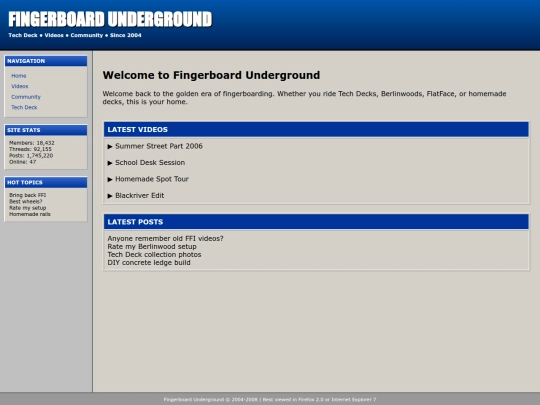Go to Videos in the sidebar navigation
The height and width of the screenshot is (405, 540).
click(x=20, y=86)
